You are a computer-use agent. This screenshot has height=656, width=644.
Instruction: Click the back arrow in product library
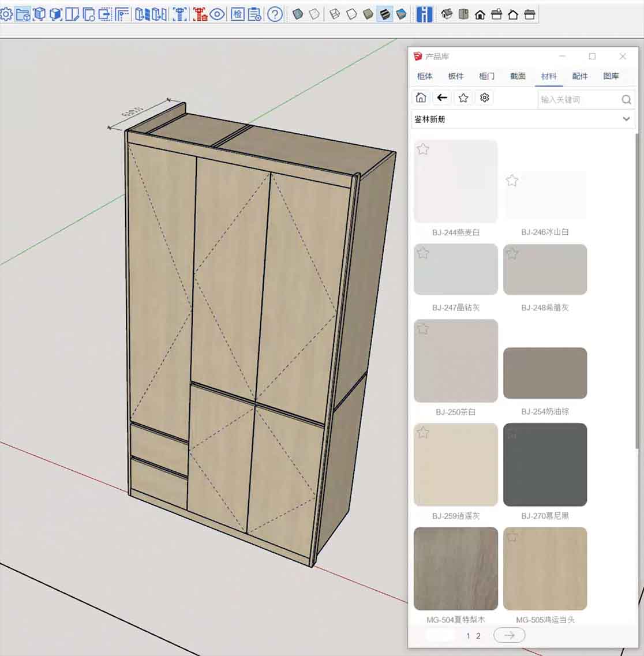tap(442, 98)
